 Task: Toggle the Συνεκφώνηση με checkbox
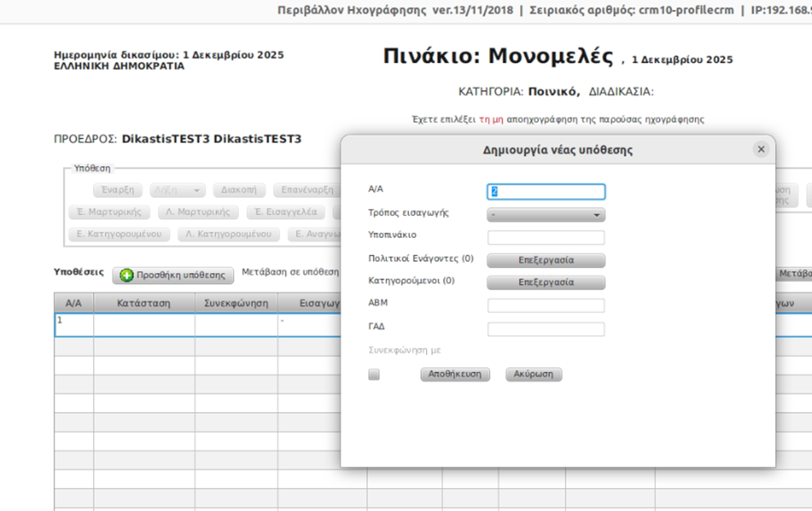(374, 374)
